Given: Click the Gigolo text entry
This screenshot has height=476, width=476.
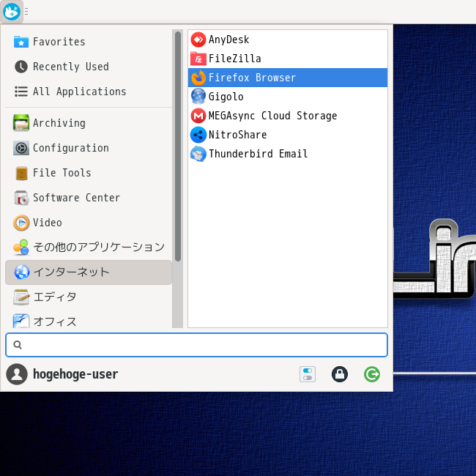Looking at the screenshot, I should (x=226, y=97).
